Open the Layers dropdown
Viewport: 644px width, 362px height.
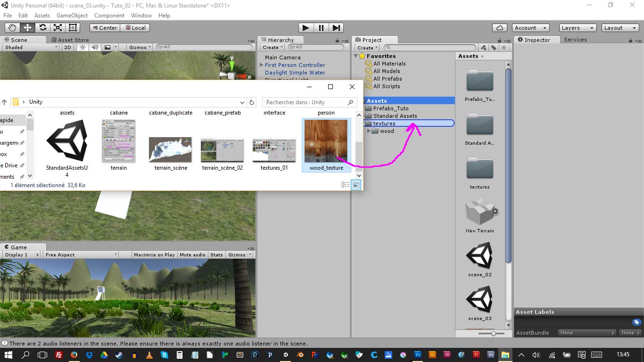pyautogui.click(x=577, y=28)
